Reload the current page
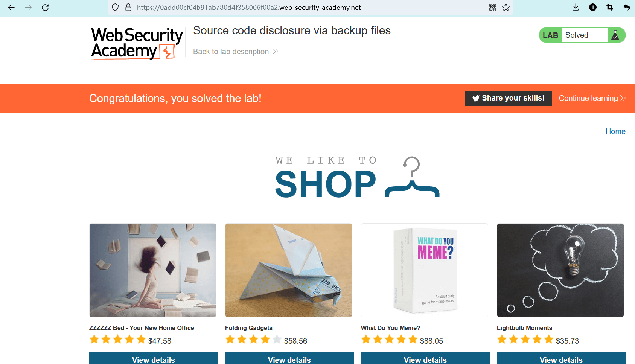635x364 pixels. pos(45,8)
